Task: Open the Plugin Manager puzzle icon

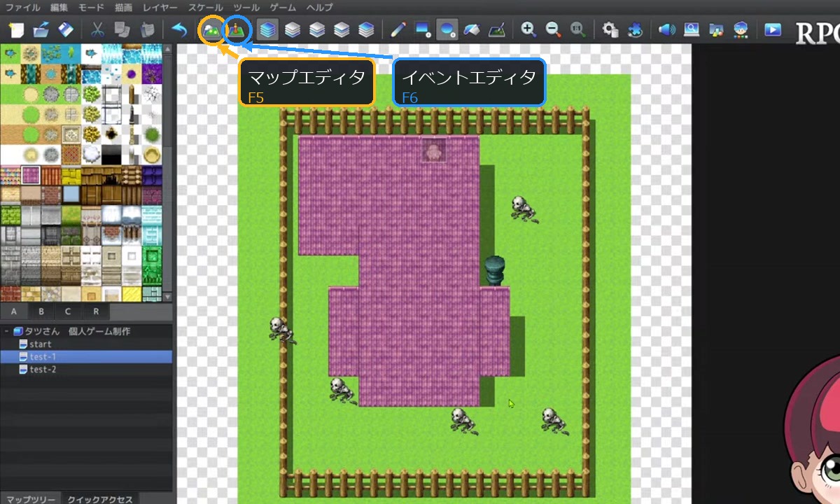Action: [635, 30]
